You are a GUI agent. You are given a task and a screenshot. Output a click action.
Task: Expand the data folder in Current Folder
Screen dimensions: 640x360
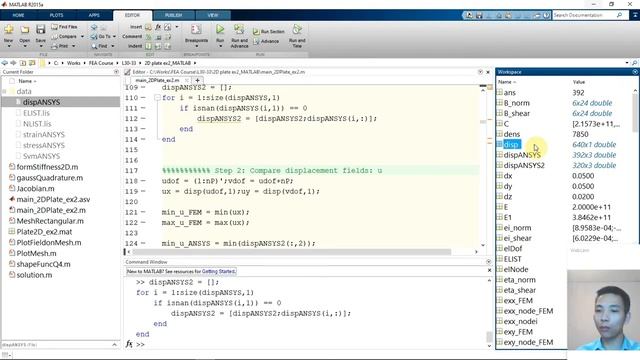coord(4,91)
